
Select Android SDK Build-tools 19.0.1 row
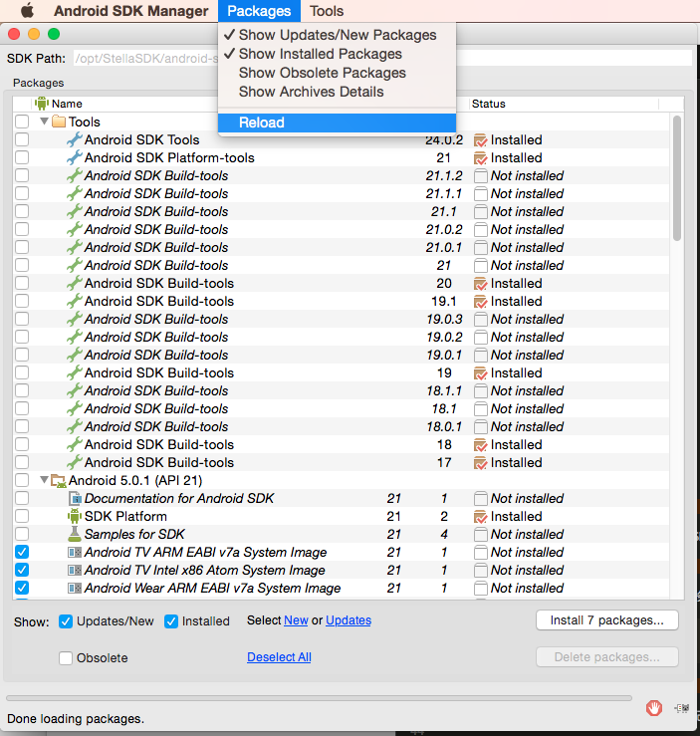[342, 355]
